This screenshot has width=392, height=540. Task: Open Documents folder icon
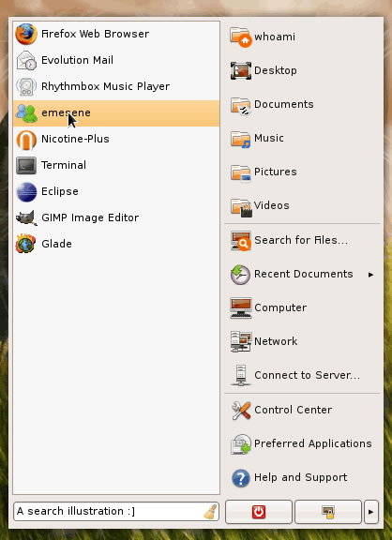(x=240, y=106)
